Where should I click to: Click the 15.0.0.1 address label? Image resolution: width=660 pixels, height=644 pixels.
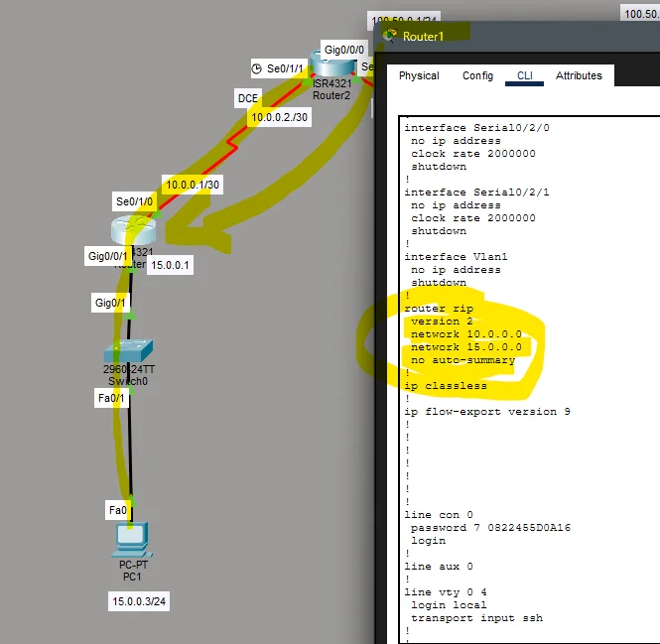[x=170, y=265]
